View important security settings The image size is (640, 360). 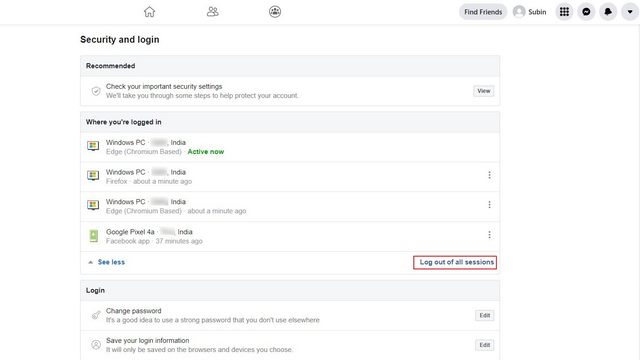click(484, 91)
